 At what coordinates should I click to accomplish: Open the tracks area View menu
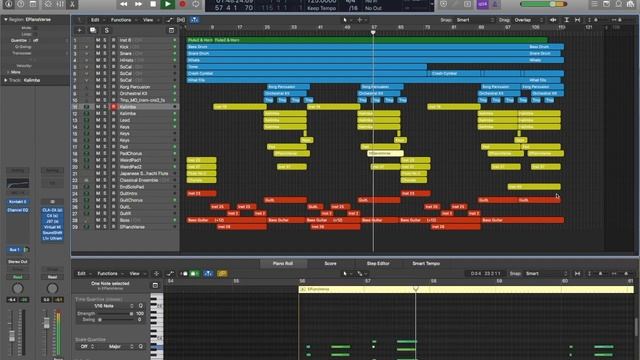[x=149, y=20]
